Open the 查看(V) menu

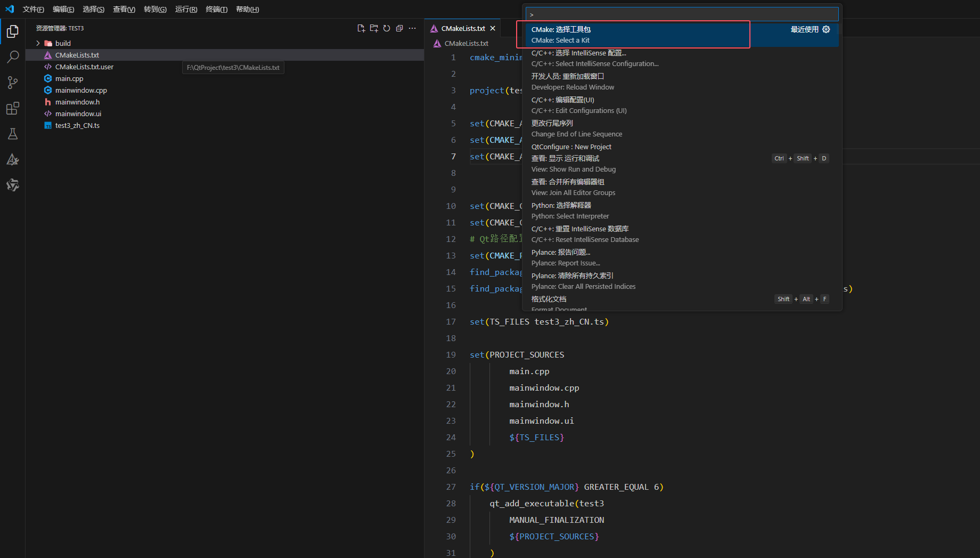tap(124, 9)
